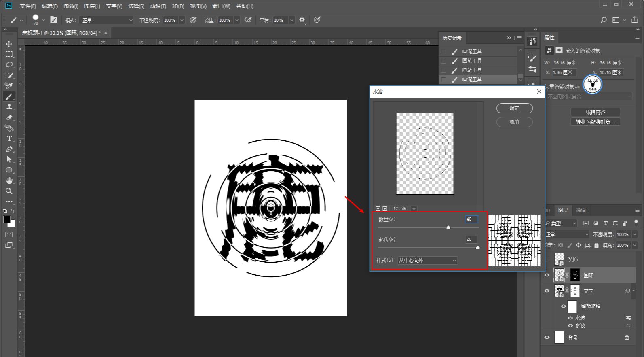Viewport: 644px width, 357px height.
Task: Adjust the 数量 amount slider handle
Action: 448,227
